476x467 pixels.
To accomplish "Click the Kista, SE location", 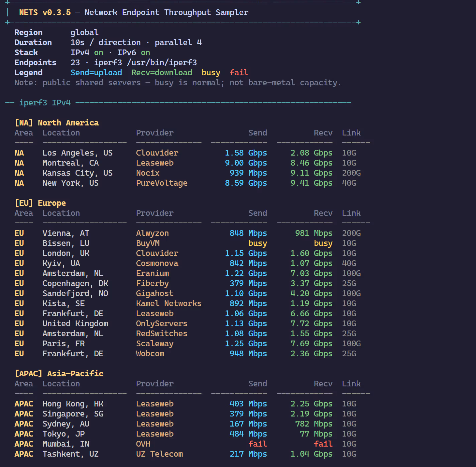I will (x=64, y=303).
